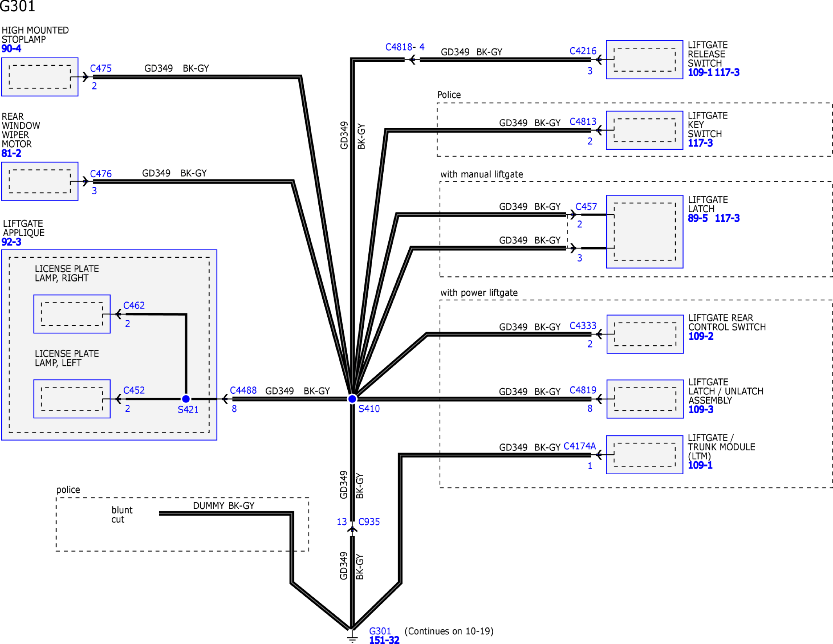Click the S410 splice node dot
Viewport: 833px width, 644px height.
pyautogui.click(x=352, y=399)
